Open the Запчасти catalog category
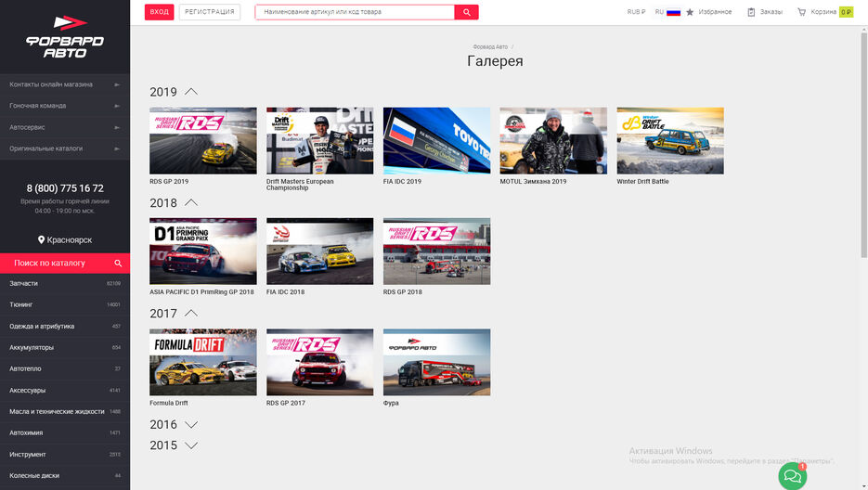The image size is (868, 490). 65,283
